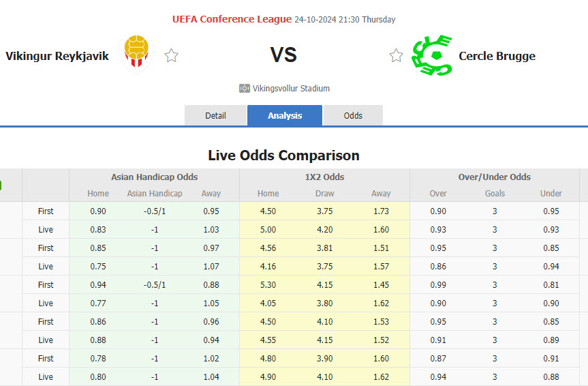Switch to the Odds tab
588x386 pixels.
point(353,115)
